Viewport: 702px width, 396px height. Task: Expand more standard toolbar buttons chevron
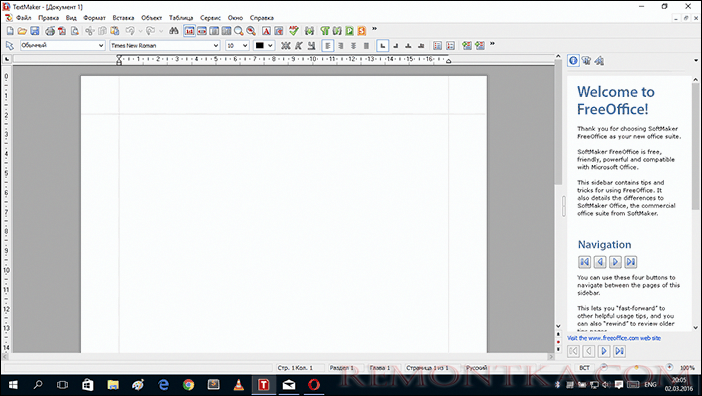pos(374,30)
